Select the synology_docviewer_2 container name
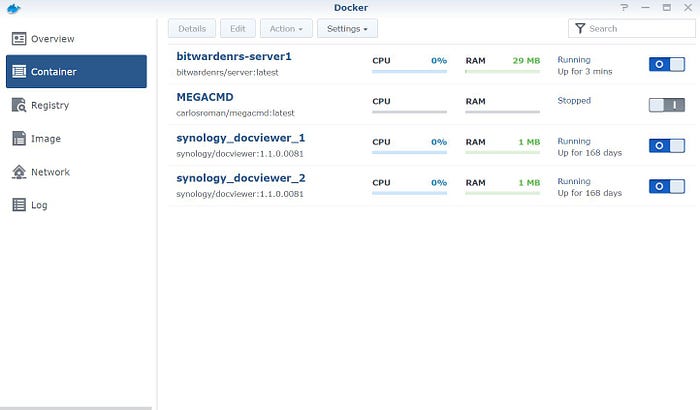The height and width of the screenshot is (410, 700). pos(241,178)
